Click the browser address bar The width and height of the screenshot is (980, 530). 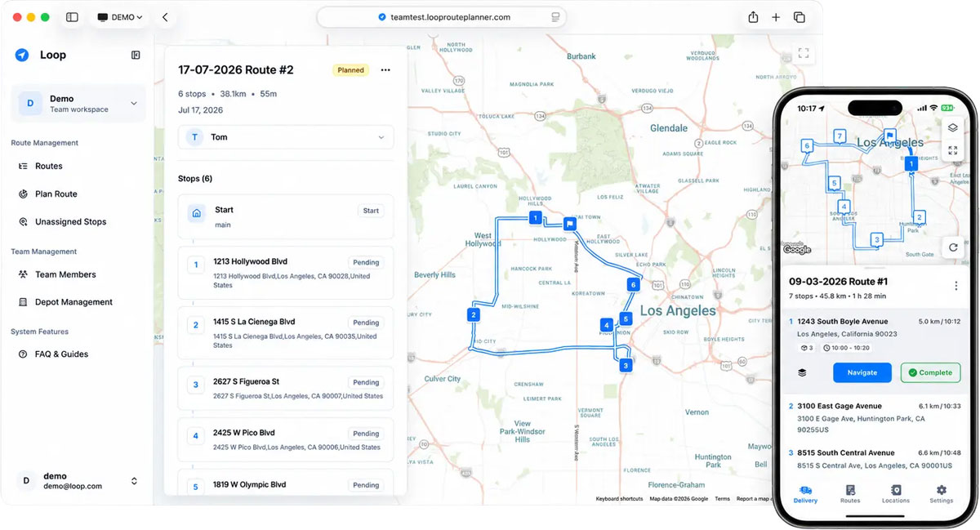click(x=441, y=17)
